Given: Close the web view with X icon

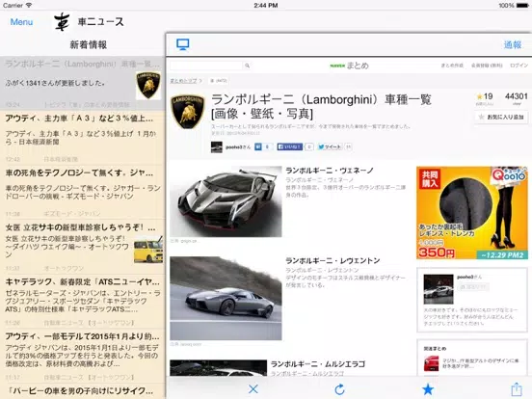Looking at the screenshot, I should click(253, 389).
